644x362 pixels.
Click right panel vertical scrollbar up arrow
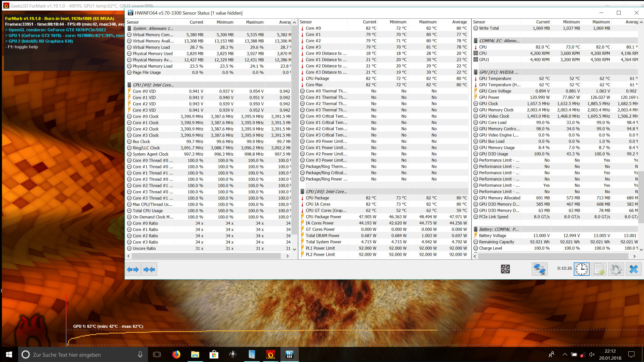coord(641,22)
